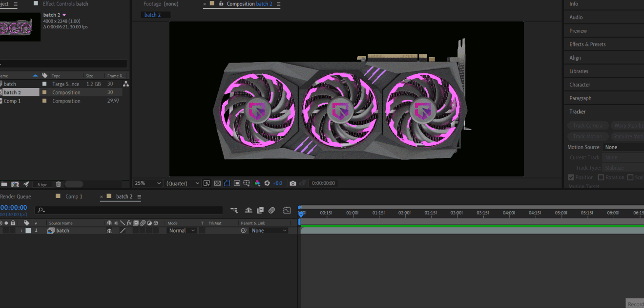Viewport: 644px width, 308px height.
Task: Switch to the Comp 1 timeline tab
Action: pos(74,197)
